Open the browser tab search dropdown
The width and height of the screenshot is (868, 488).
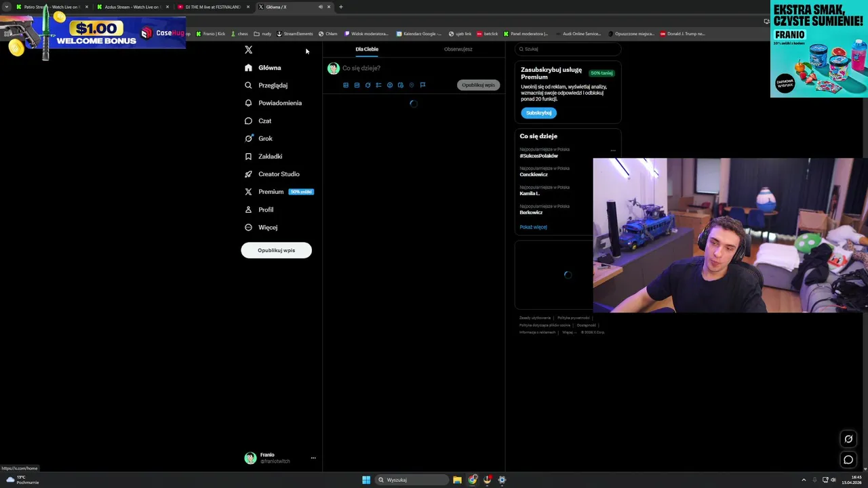point(7,7)
